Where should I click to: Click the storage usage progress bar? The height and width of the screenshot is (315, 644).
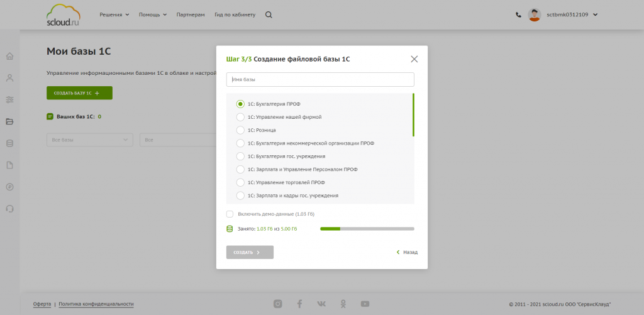367,229
